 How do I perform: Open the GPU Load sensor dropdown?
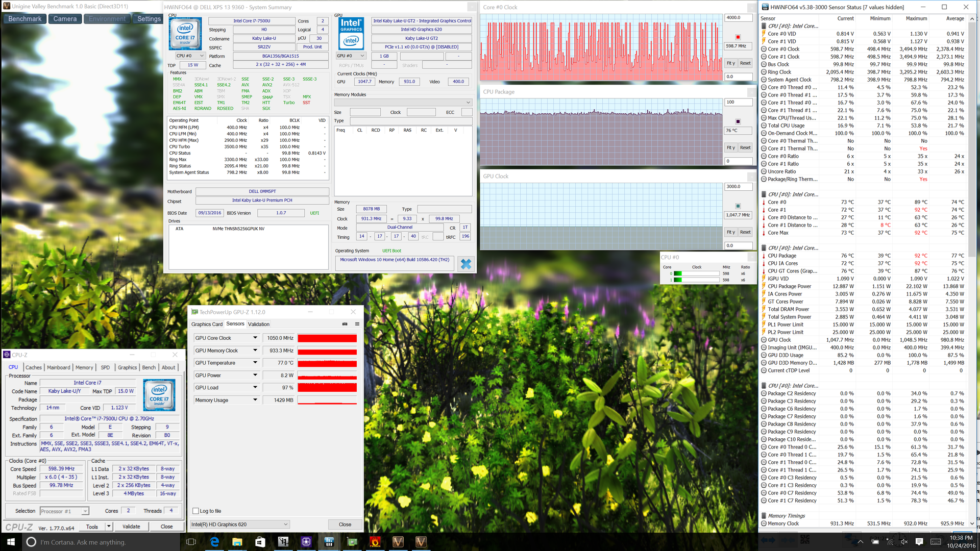coord(255,388)
